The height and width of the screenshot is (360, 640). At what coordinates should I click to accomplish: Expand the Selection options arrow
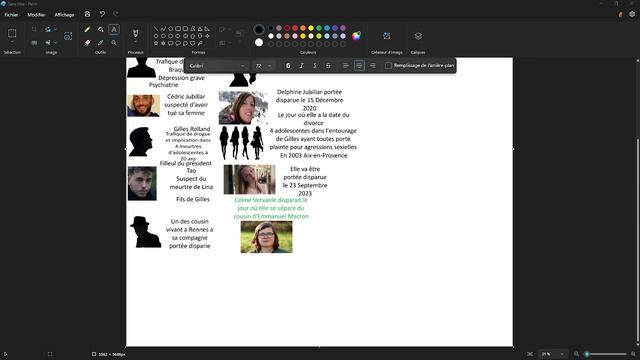pyautogui.click(x=12, y=42)
